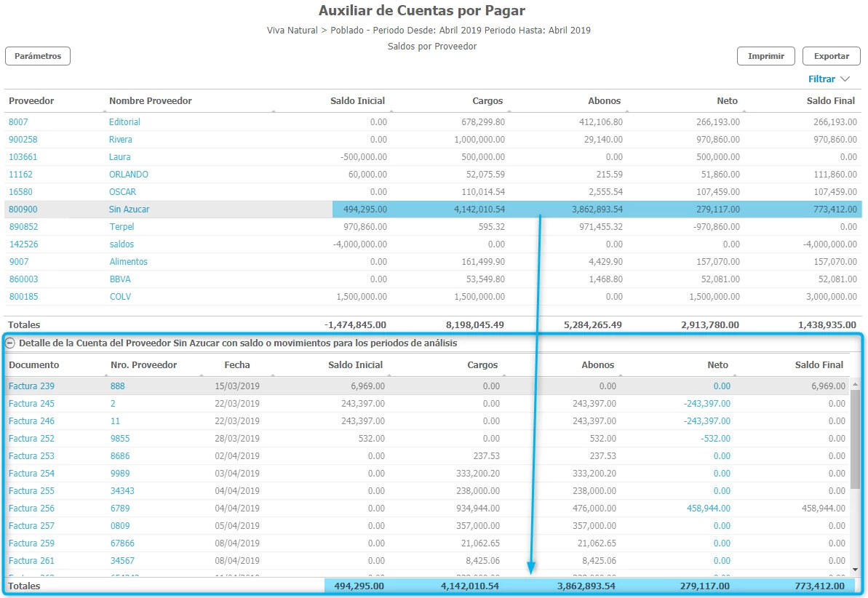Image resolution: width=868 pixels, height=598 pixels.
Task: Click net value 458,944.00 for Factura 256
Action: pos(709,509)
